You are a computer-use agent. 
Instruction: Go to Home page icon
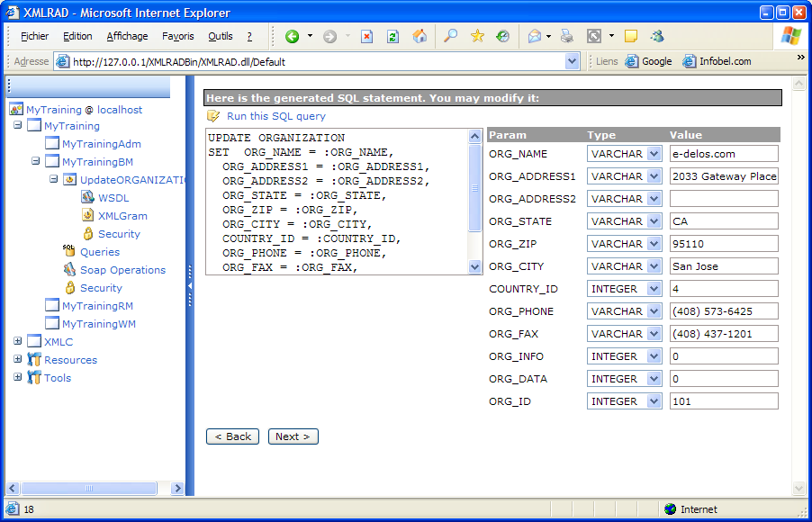point(420,37)
